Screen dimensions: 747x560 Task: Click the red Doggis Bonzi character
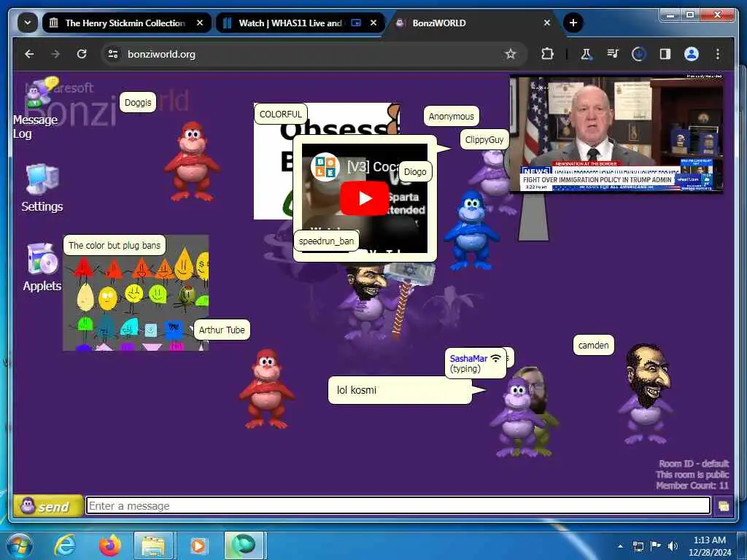tap(192, 161)
